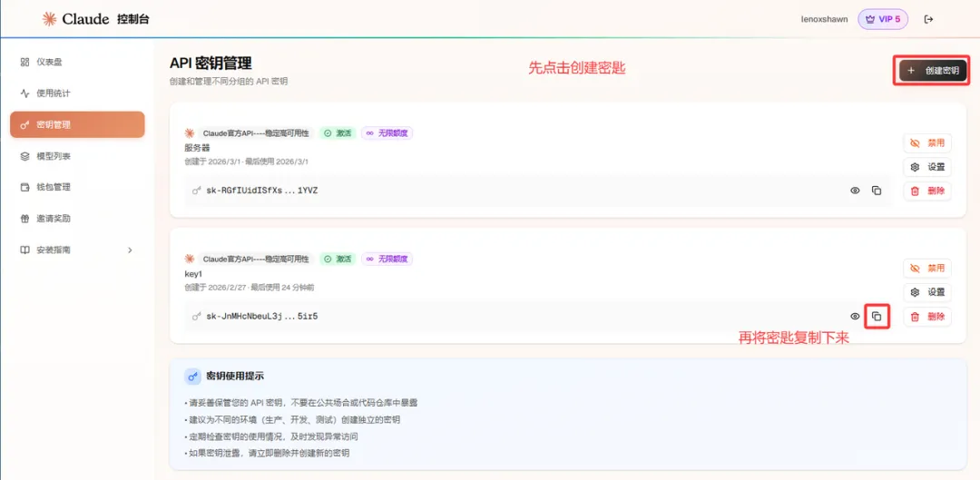Click the small key icon before sk-JnMHcNbeuL3j
The height and width of the screenshot is (480, 980).
point(197,317)
